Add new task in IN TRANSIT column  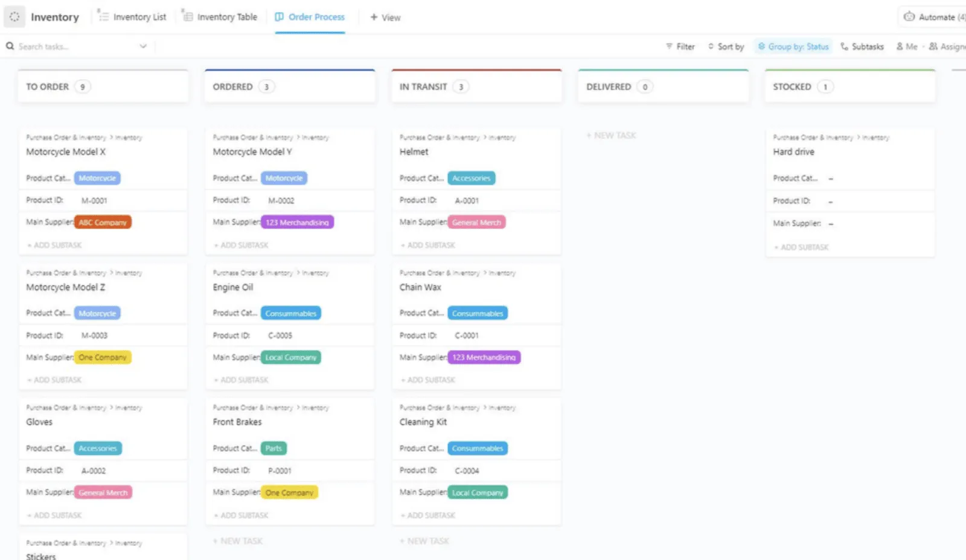pyautogui.click(x=424, y=541)
